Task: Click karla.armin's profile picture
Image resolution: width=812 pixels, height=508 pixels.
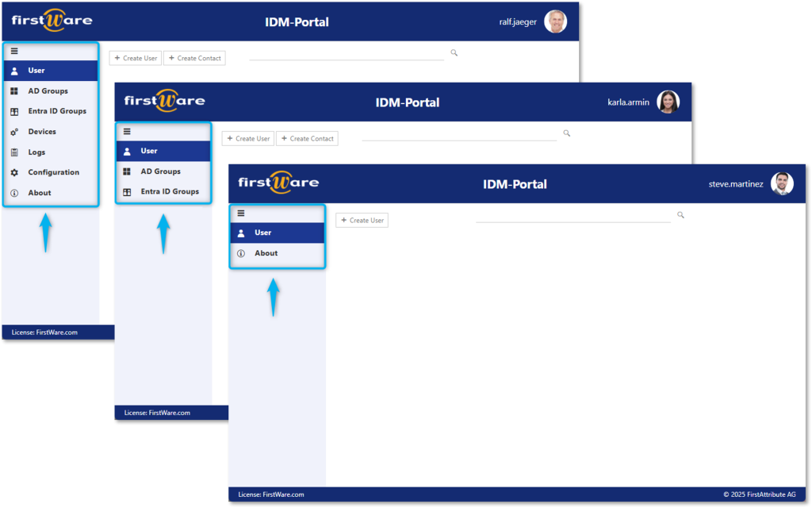Action: (668, 102)
